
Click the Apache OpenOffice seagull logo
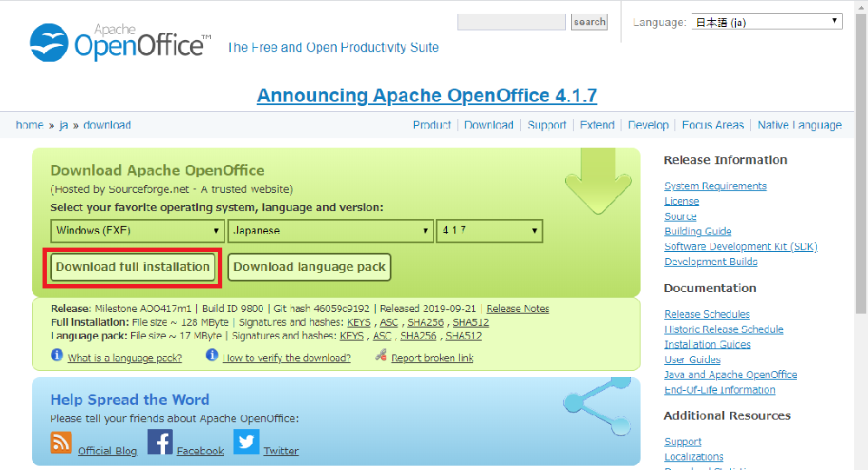pos(49,43)
